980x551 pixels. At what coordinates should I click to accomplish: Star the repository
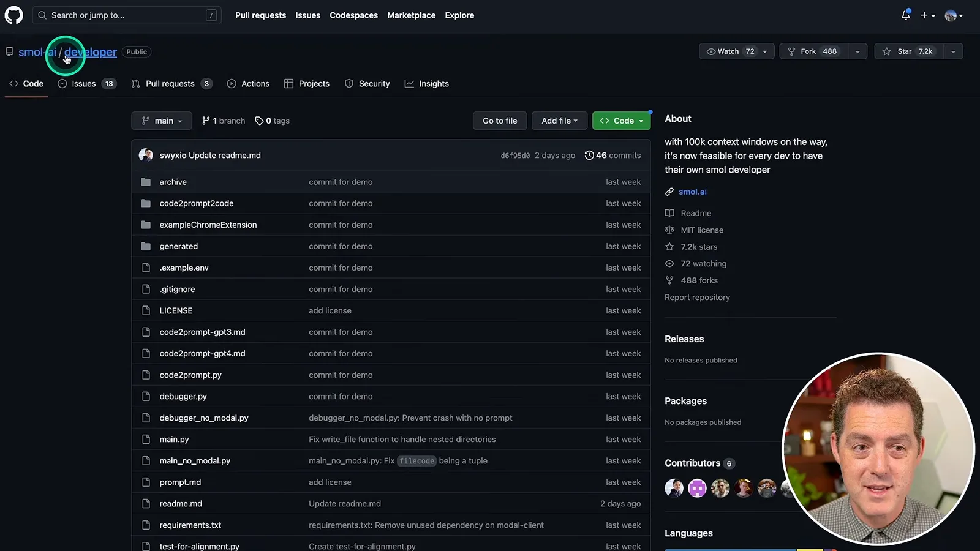click(x=909, y=51)
